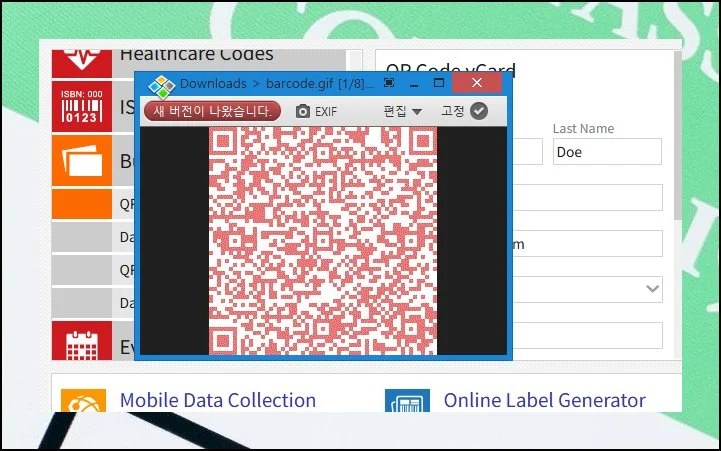Click the Last Name field containing Doe
Viewport: 721px width, 451px height.
click(607, 152)
